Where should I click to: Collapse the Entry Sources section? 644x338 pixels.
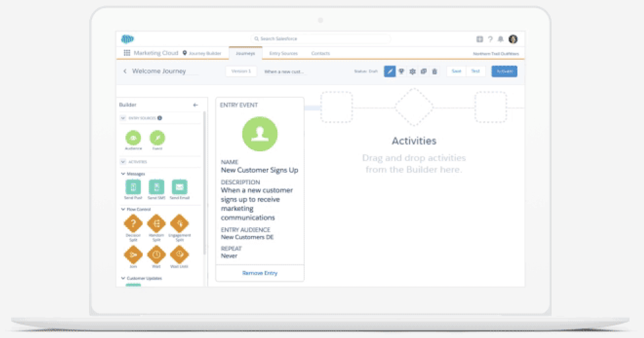[x=123, y=118]
